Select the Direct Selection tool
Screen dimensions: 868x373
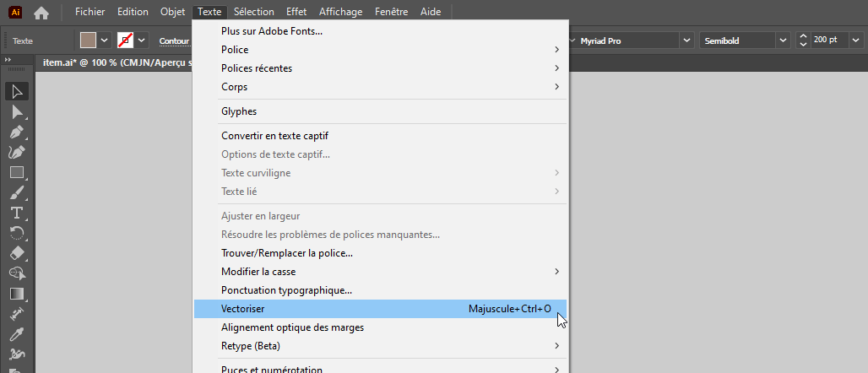[x=17, y=112]
